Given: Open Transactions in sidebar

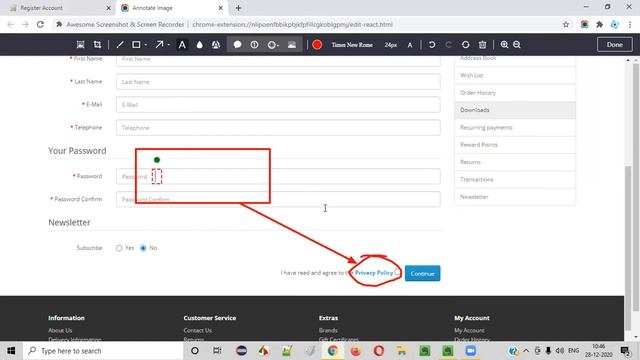Looking at the screenshot, I should coord(515,179).
